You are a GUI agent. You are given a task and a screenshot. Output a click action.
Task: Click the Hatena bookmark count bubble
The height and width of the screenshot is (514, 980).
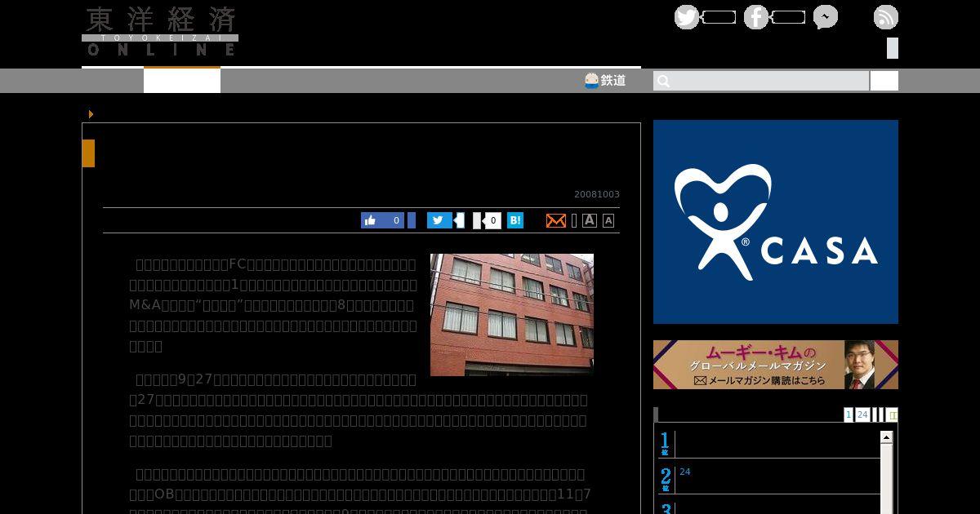pos(492,220)
